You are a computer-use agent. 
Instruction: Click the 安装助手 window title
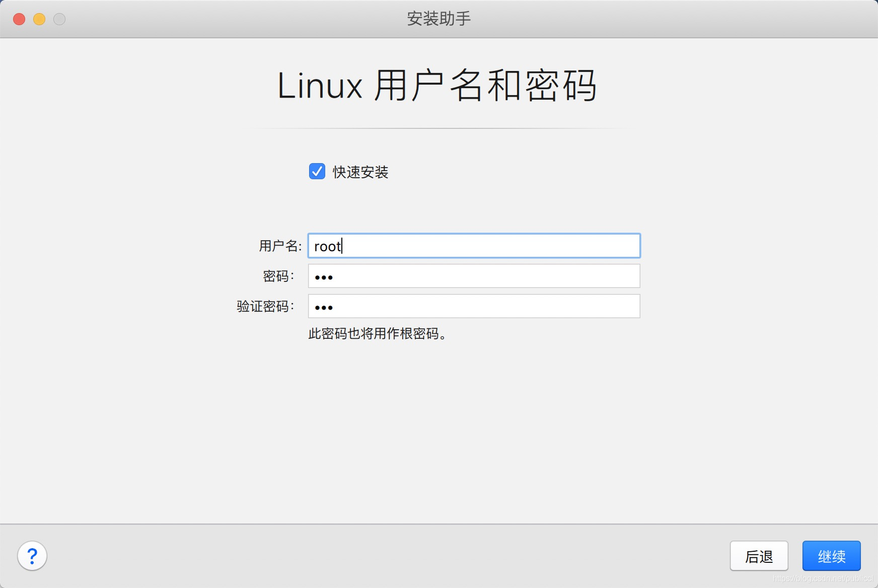pyautogui.click(x=439, y=19)
